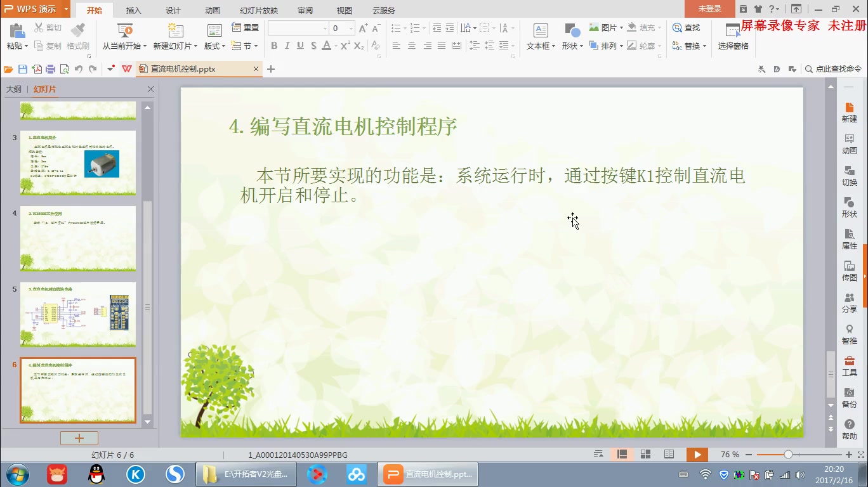The height and width of the screenshot is (487, 868).
Task: Click the search command box (点此查找命令)
Action: [833, 69]
